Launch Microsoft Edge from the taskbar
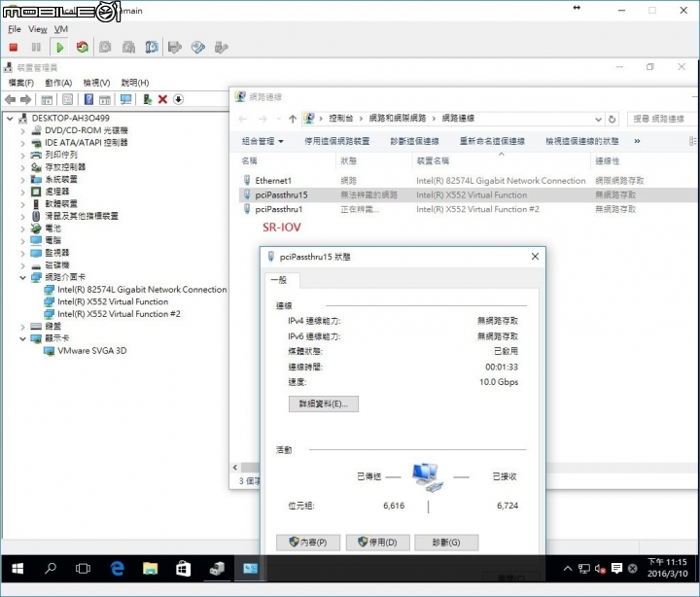 pos(117,569)
